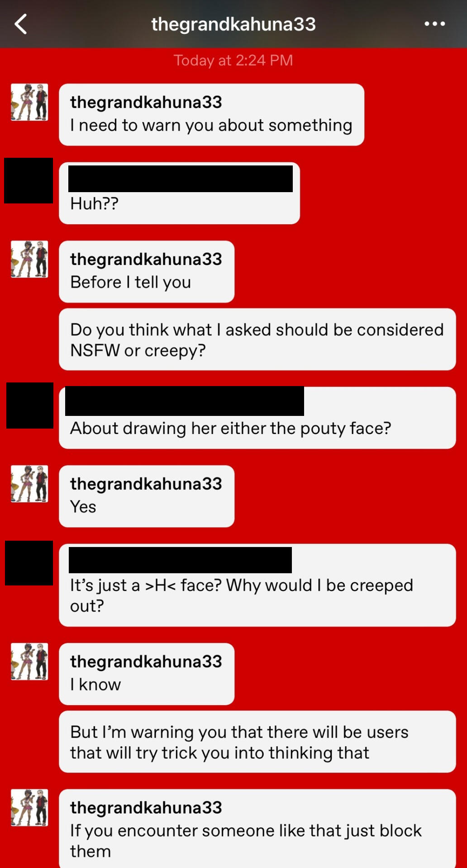The image size is (467, 868).
Task: Tap the 'But I'm warning you' message bubble
Action: tap(257, 742)
